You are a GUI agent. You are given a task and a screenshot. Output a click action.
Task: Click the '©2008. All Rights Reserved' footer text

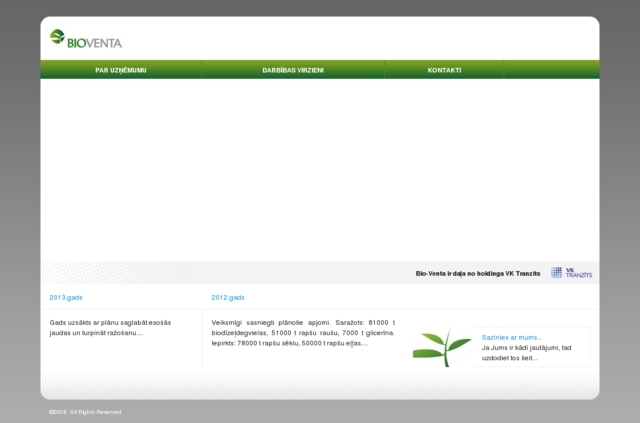tap(85, 412)
